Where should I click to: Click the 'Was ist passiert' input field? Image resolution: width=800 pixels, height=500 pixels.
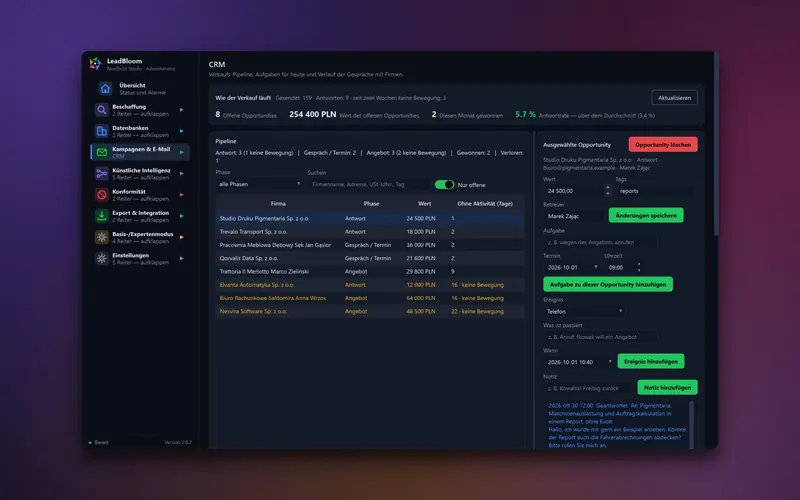600,337
